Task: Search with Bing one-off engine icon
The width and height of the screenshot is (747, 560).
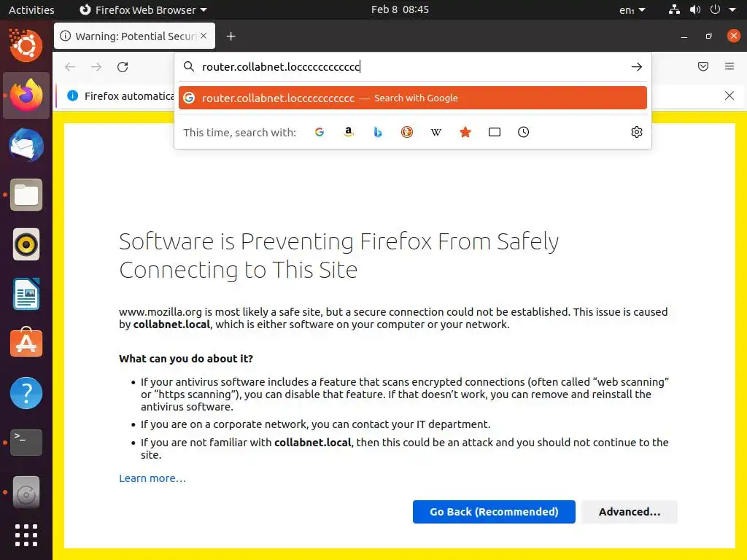Action: tap(378, 132)
